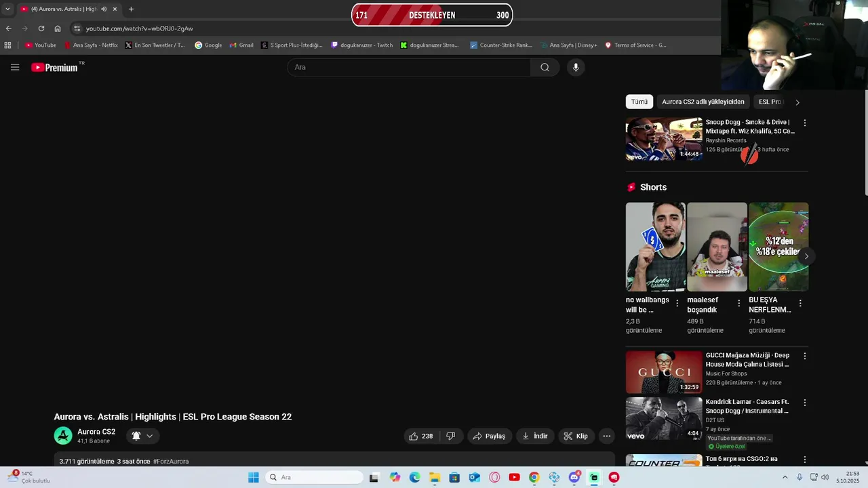Open options for Snoop Dogg mixtape video
This screenshot has width=868, height=488.
point(805,123)
